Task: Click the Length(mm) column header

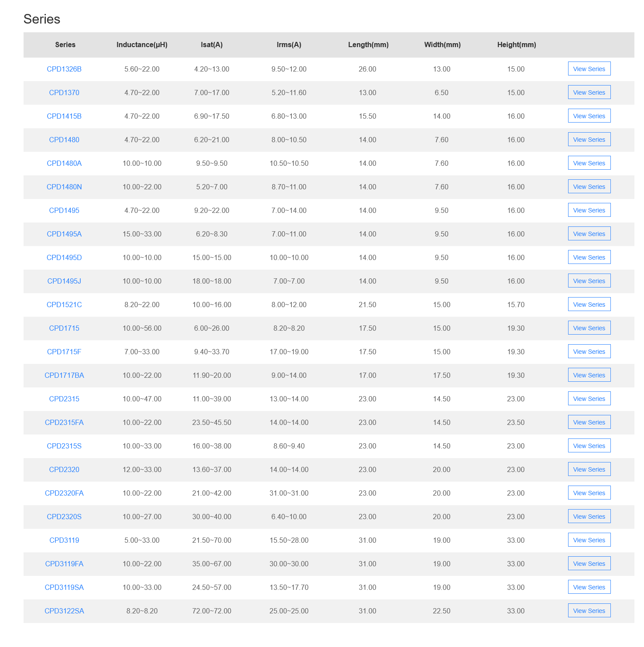Action: 368,45
